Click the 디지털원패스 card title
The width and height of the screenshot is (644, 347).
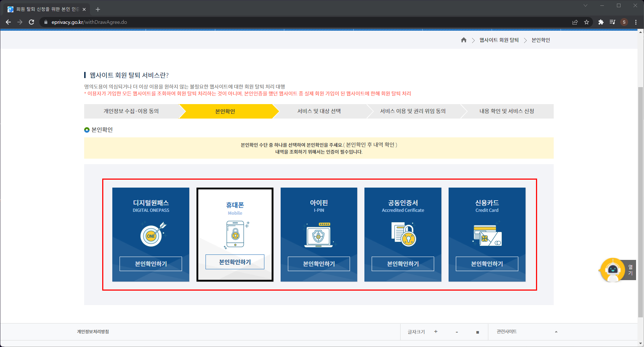point(151,203)
